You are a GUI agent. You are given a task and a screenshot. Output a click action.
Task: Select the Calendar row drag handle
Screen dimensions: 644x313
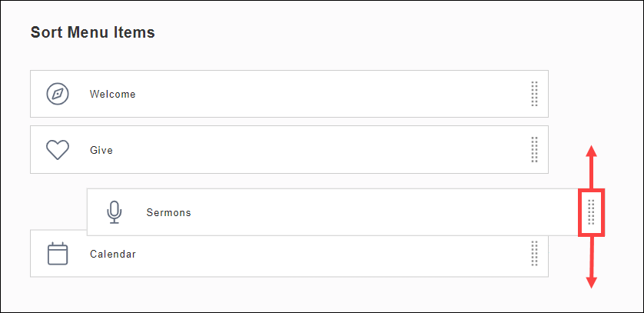point(534,254)
